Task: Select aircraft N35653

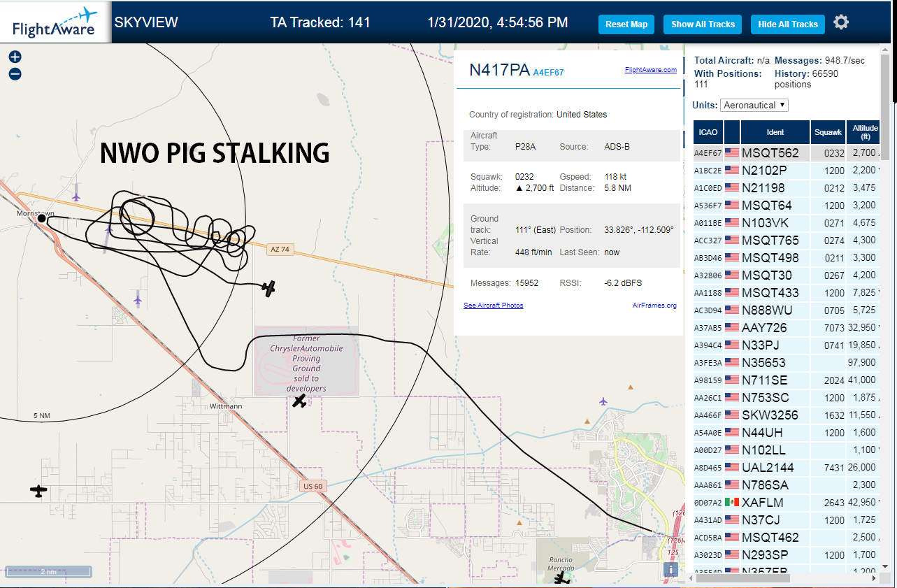Action: pos(763,363)
